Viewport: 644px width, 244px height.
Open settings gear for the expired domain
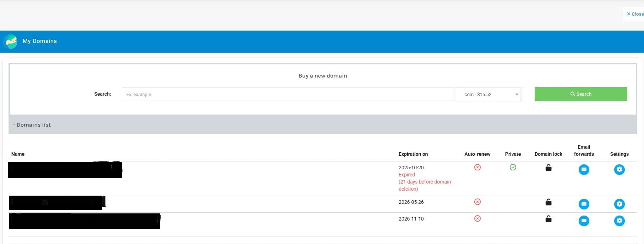pyautogui.click(x=619, y=170)
